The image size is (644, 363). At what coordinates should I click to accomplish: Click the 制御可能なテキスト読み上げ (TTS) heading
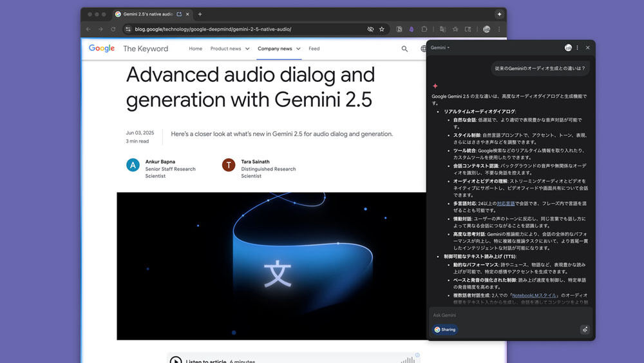coord(480,257)
